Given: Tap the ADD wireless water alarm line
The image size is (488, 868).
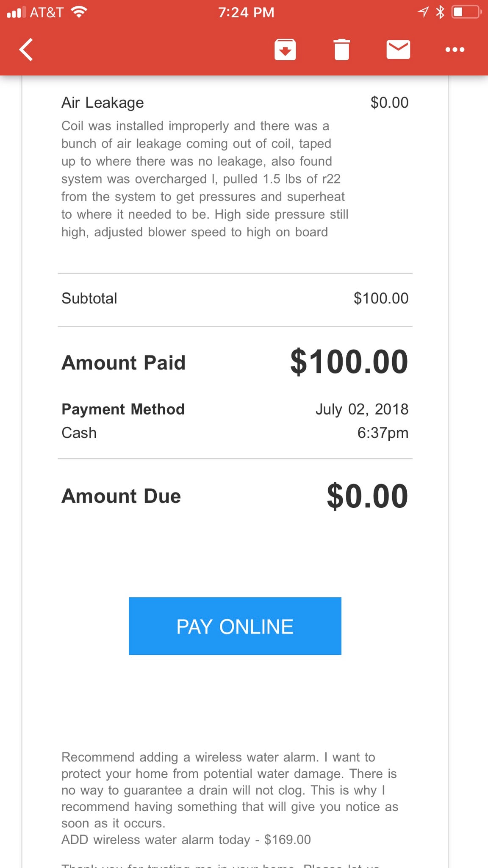Looking at the screenshot, I should 186,840.
